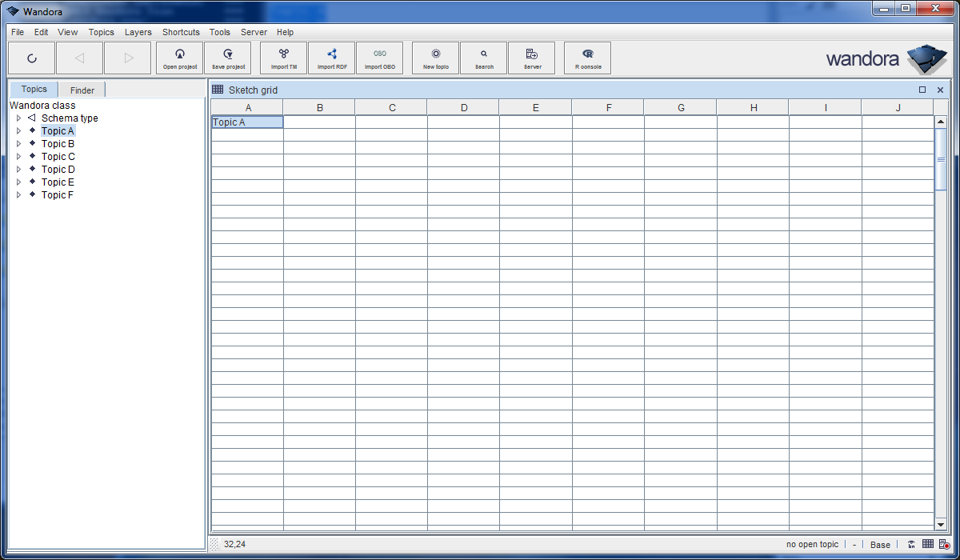The image size is (960, 560).
Task: Open the Search tool from the toolbar
Action: (x=483, y=58)
